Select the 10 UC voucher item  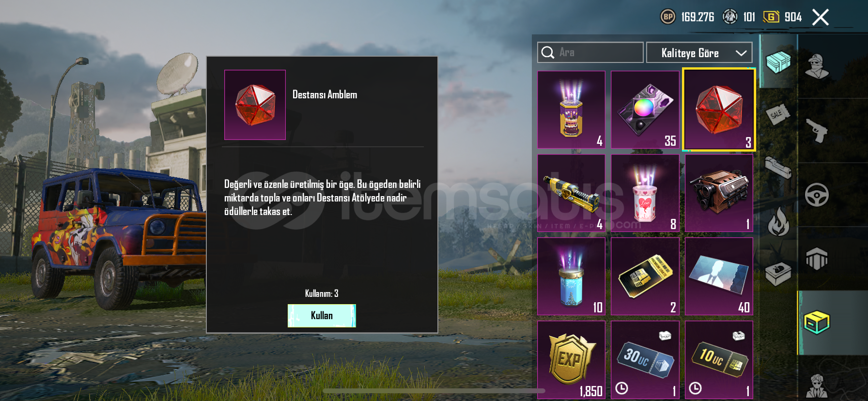click(719, 359)
